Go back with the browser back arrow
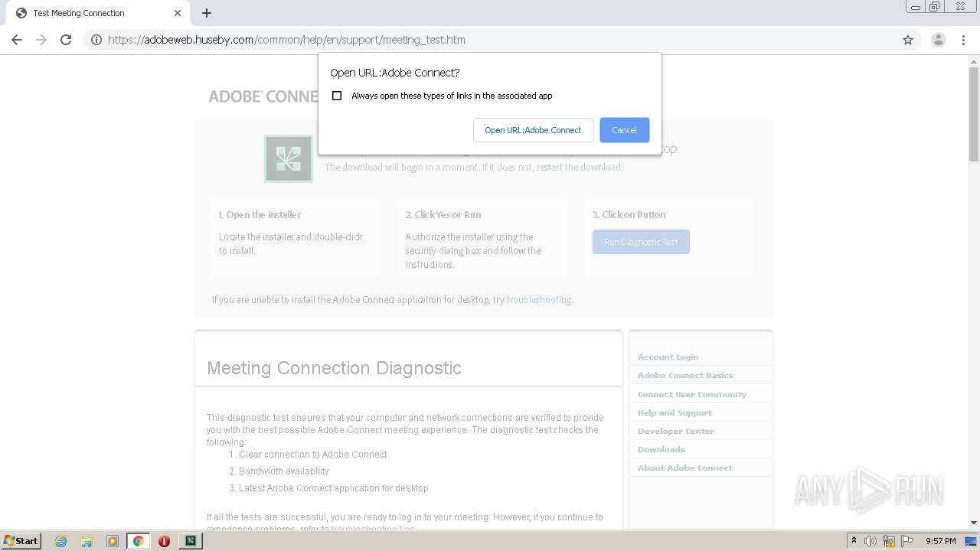Image resolution: width=980 pixels, height=551 pixels. click(x=17, y=40)
